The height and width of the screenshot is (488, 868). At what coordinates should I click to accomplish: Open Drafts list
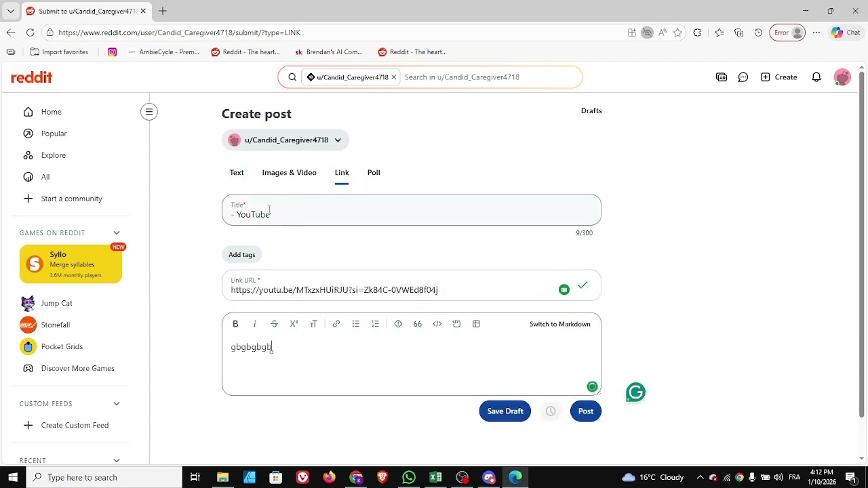(x=591, y=110)
